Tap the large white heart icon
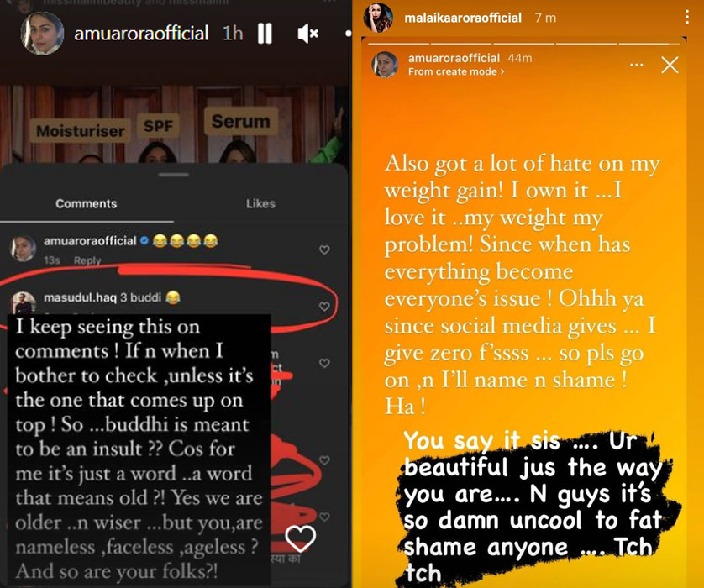The width and height of the screenshot is (704, 588). click(301, 538)
